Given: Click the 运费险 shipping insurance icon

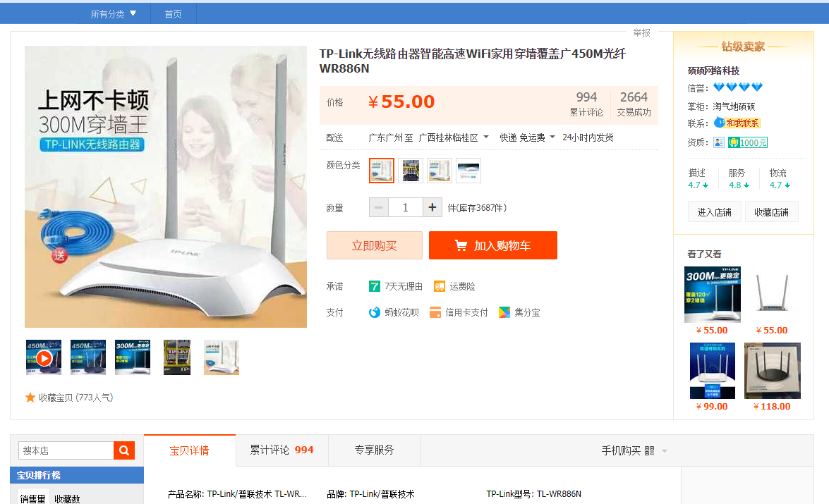Looking at the screenshot, I should [440, 286].
